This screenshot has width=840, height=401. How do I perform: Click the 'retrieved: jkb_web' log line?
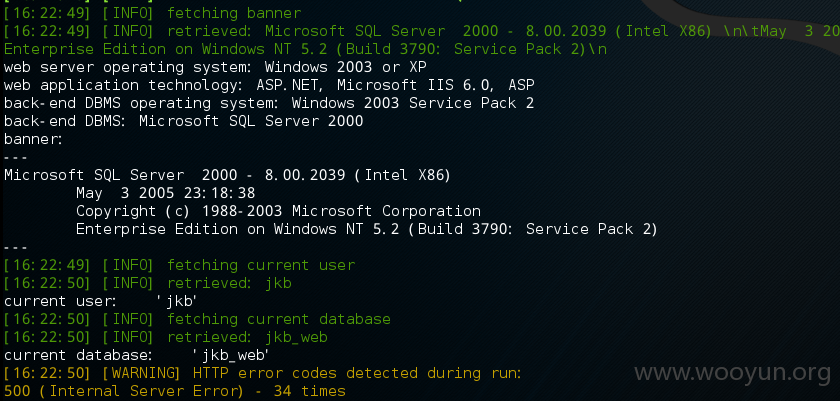(x=166, y=337)
